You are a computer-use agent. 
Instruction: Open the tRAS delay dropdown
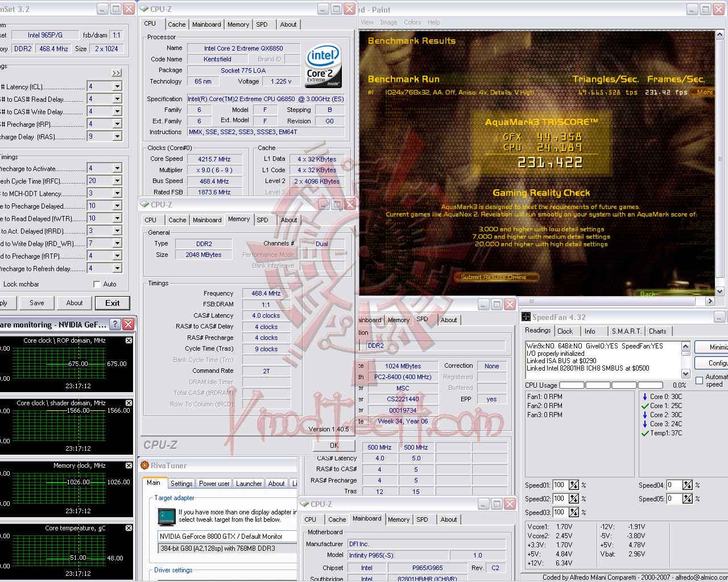[117, 136]
